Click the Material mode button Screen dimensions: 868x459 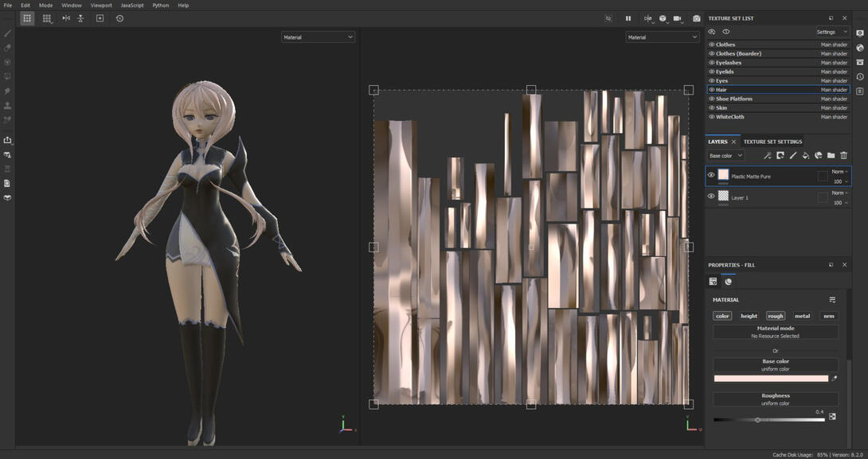click(775, 332)
